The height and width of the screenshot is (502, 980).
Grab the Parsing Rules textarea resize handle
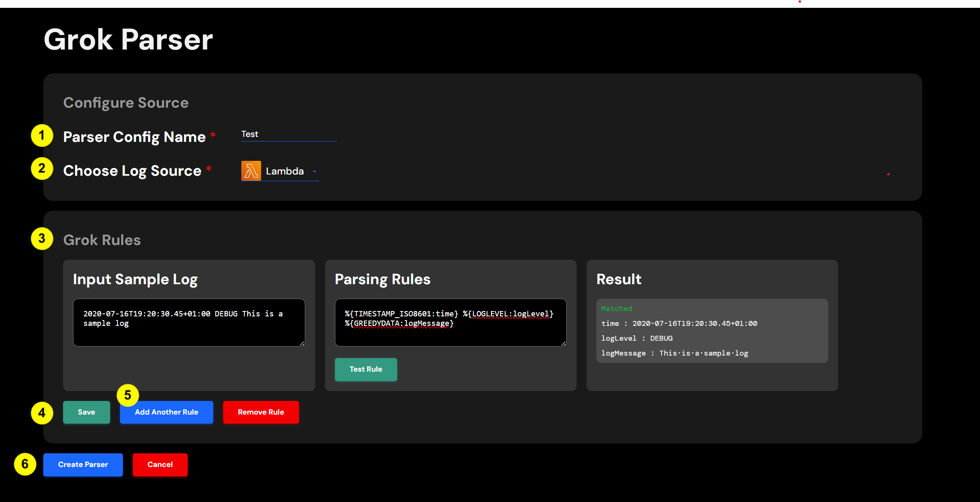pyautogui.click(x=563, y=343)
